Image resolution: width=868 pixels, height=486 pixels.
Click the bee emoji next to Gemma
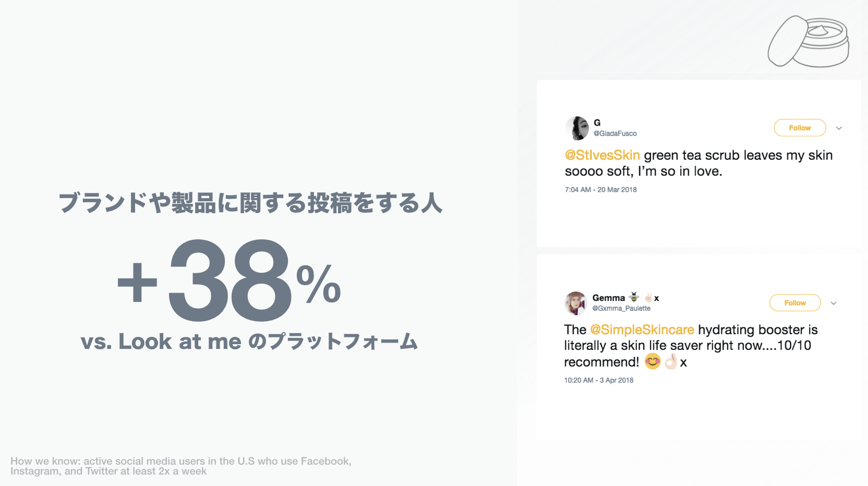coord(634,297)
